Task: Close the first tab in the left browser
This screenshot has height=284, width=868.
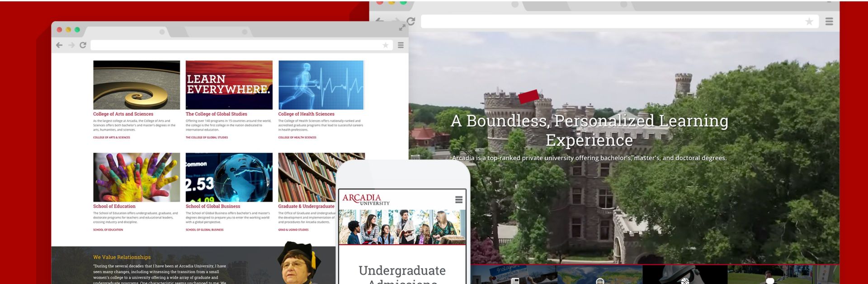Action: 162,32
